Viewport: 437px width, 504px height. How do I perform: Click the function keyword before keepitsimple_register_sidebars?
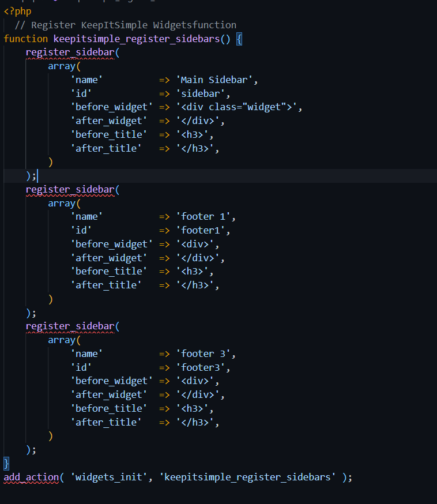click(26, 39)
